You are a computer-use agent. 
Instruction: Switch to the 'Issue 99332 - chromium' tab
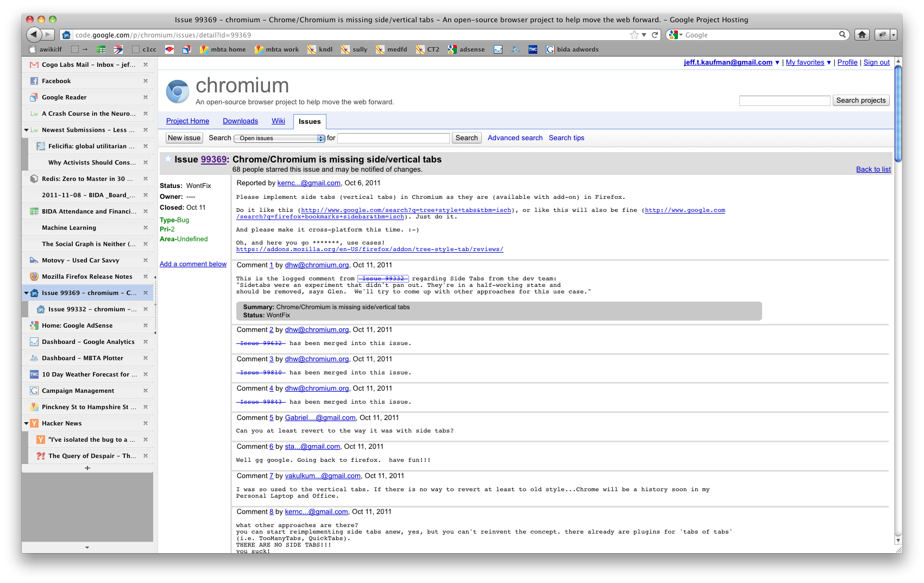coord(91,309)
